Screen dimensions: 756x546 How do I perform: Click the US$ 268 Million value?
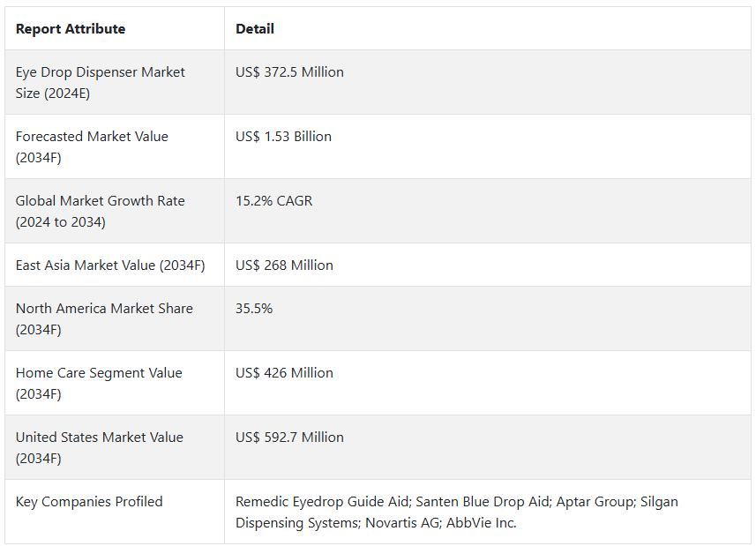tap(284, 266)
